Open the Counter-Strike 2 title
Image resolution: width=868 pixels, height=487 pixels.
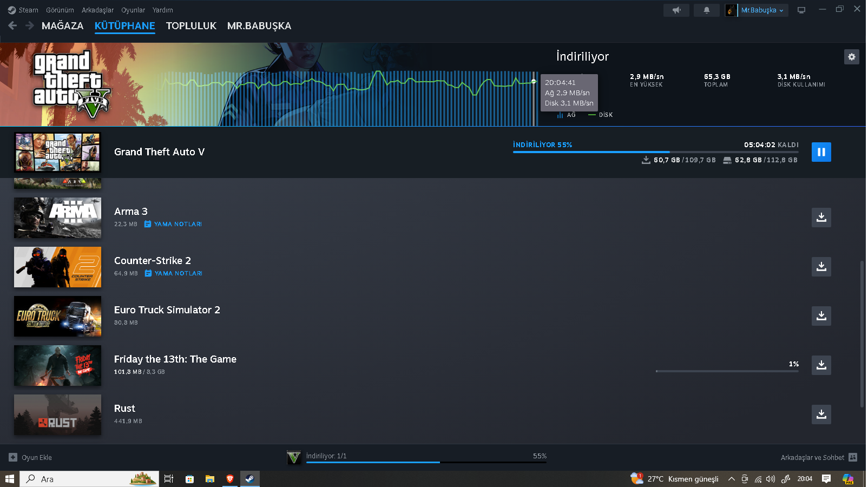point(153,261)
